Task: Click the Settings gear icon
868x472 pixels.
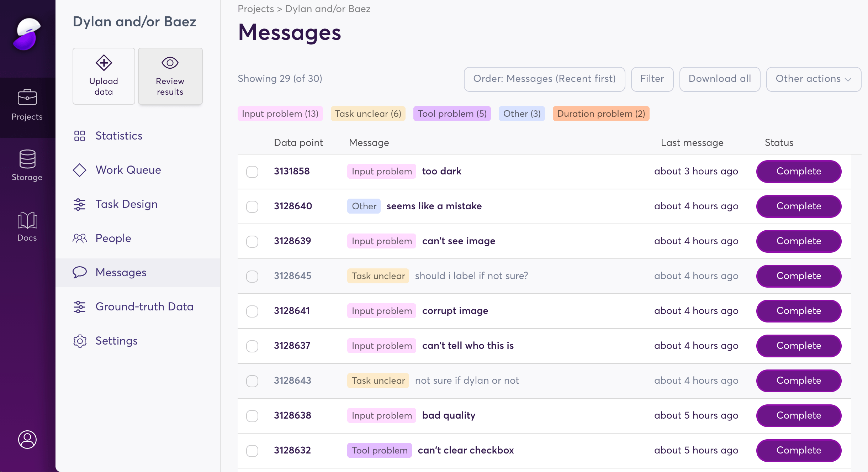Action: tap(80, 341)
